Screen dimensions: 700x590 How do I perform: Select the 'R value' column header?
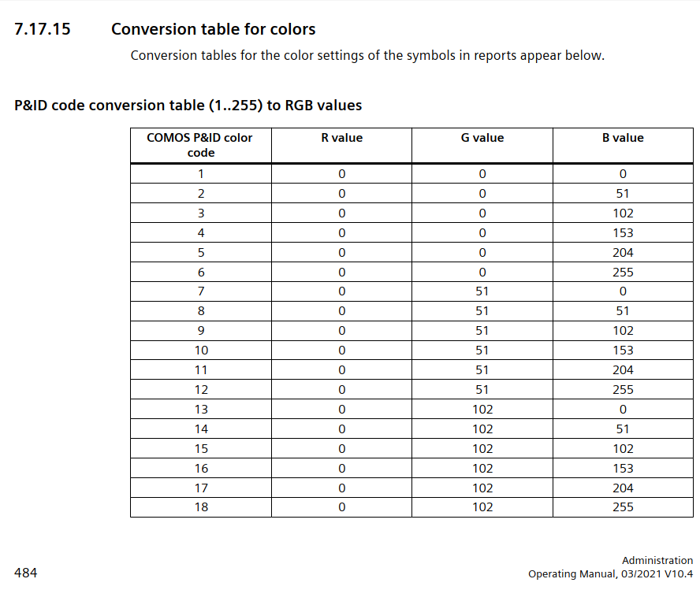[341, 138]
